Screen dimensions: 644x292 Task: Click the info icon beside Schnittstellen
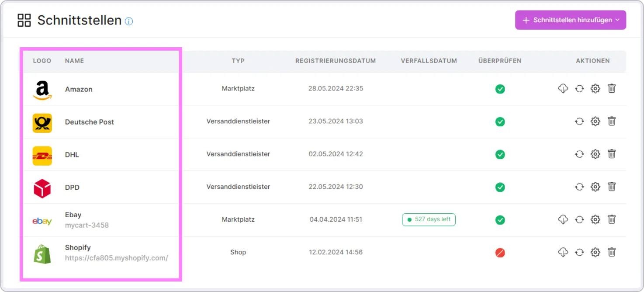(129, 21)
